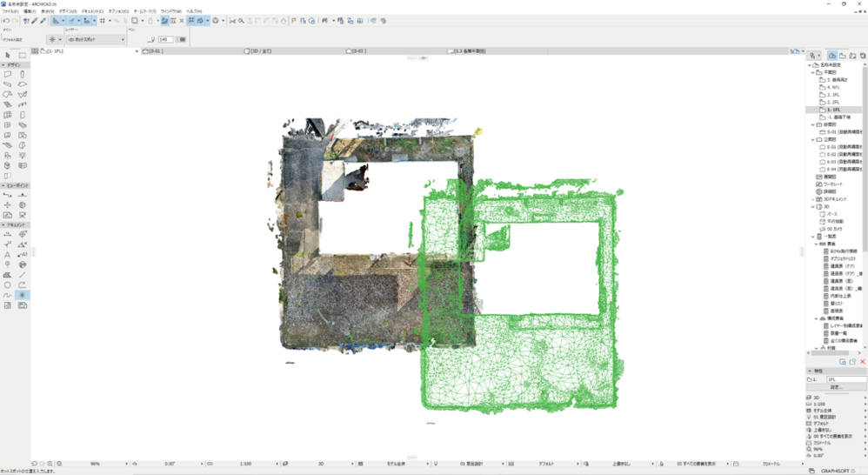Screen dimensions: 868x475
Task: Select the Roof tool
Action: pyautogui.click(x=8, y=95)
